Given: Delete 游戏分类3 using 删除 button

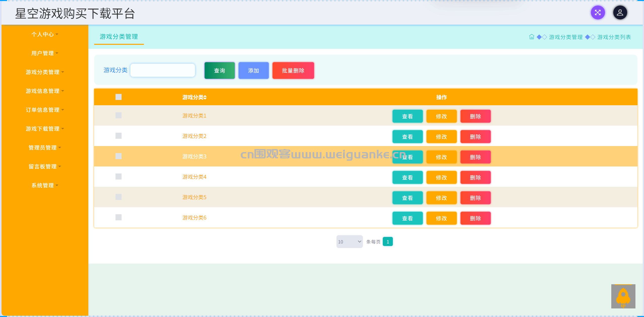Looking at the screenshot, I should pos(475,157).
